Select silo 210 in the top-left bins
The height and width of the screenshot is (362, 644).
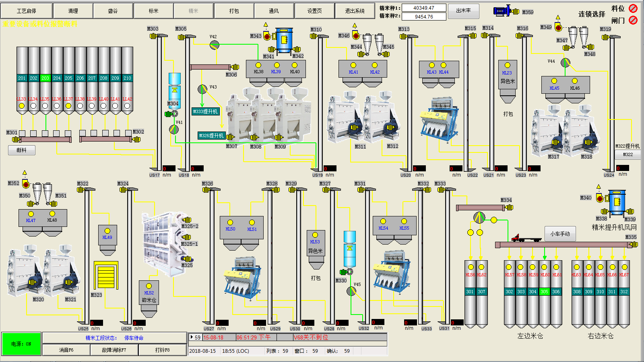pos(127,78)
